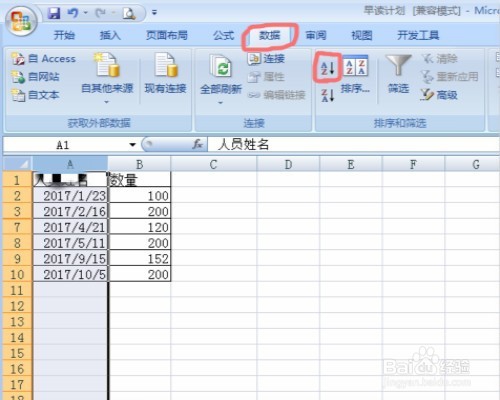Viewport: 500px width, 400px height.
Task: Click the select-all corner of the sheet
Action: click(18, 164)
